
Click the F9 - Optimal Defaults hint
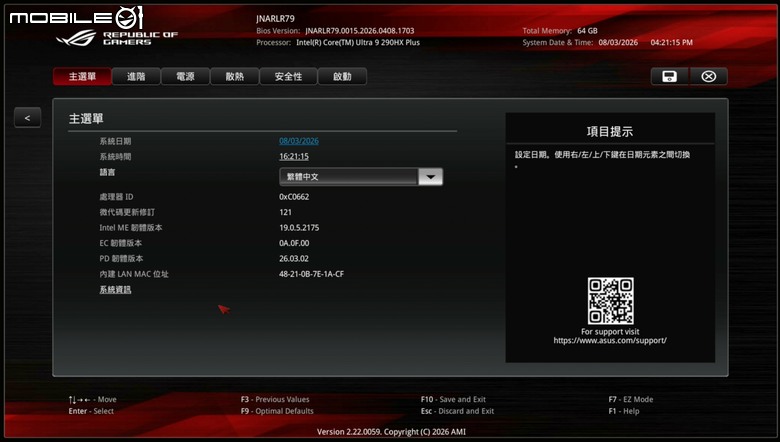point(277,411)
